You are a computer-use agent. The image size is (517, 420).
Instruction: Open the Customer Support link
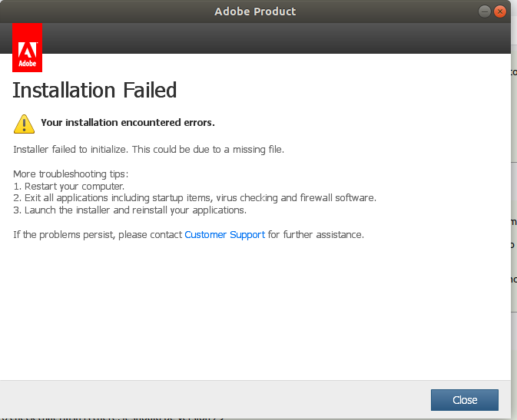[x=224, y=234]
